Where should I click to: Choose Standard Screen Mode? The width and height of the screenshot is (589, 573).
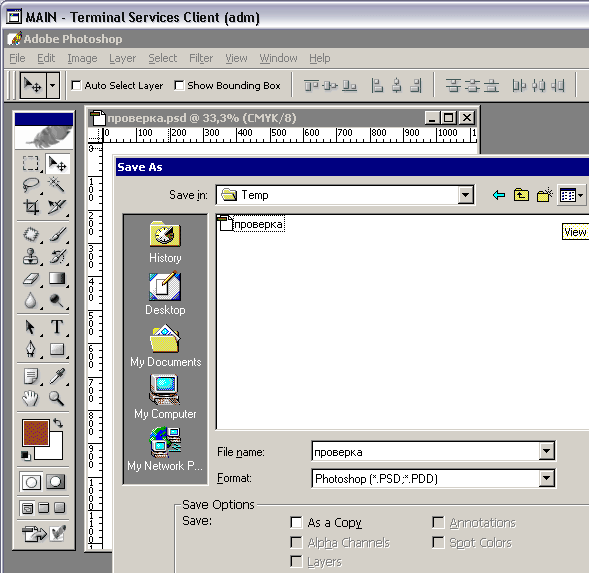pos(27,508)
